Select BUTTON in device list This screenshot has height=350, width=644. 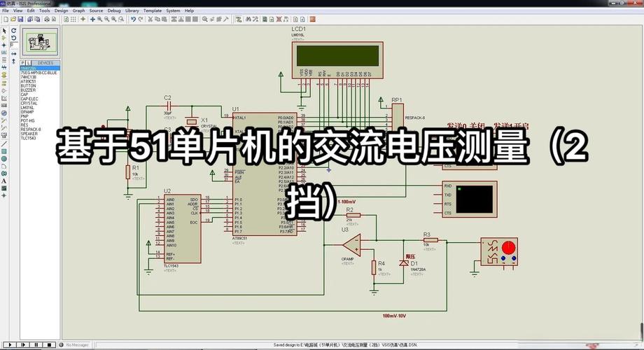28,86
